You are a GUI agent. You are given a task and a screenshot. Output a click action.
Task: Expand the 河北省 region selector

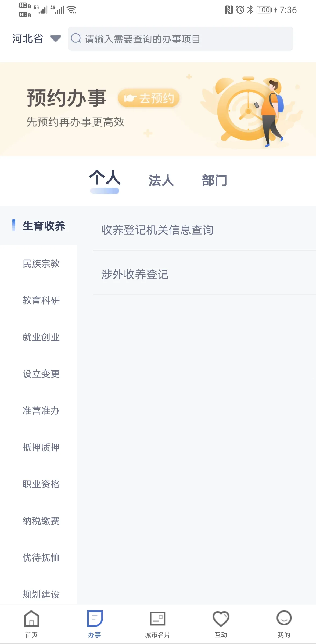[28, 38]
